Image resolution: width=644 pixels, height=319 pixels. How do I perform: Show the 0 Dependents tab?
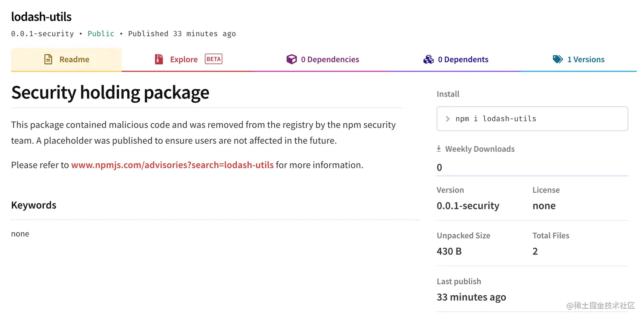[463, 59]
